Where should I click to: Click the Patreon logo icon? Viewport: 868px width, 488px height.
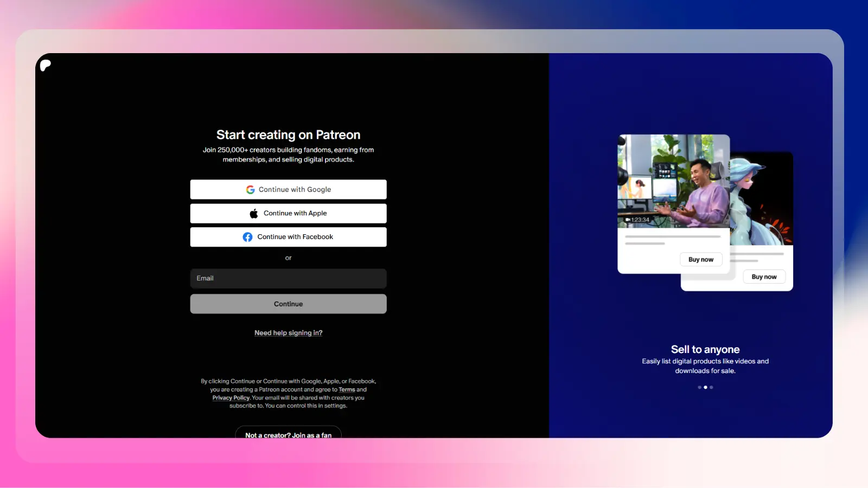46,66
